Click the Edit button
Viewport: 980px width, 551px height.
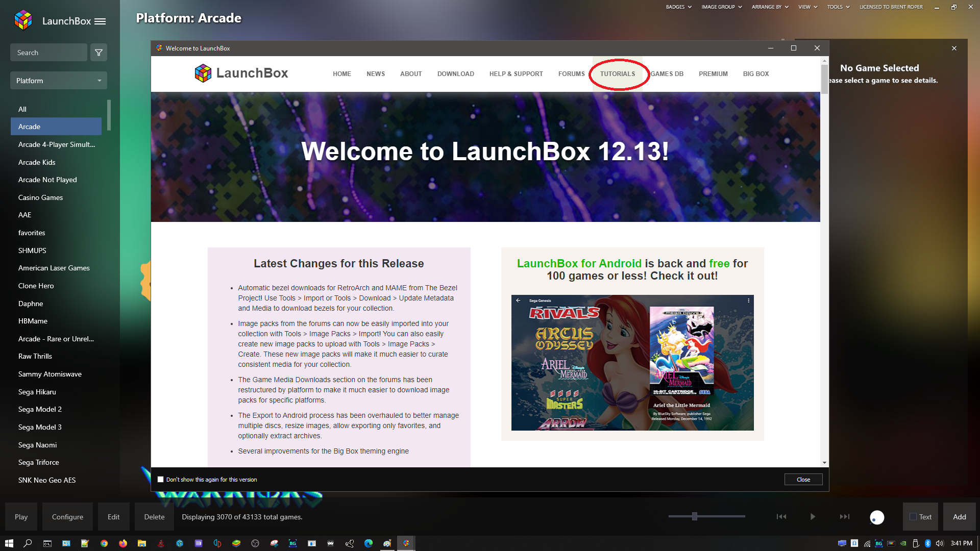113,517
